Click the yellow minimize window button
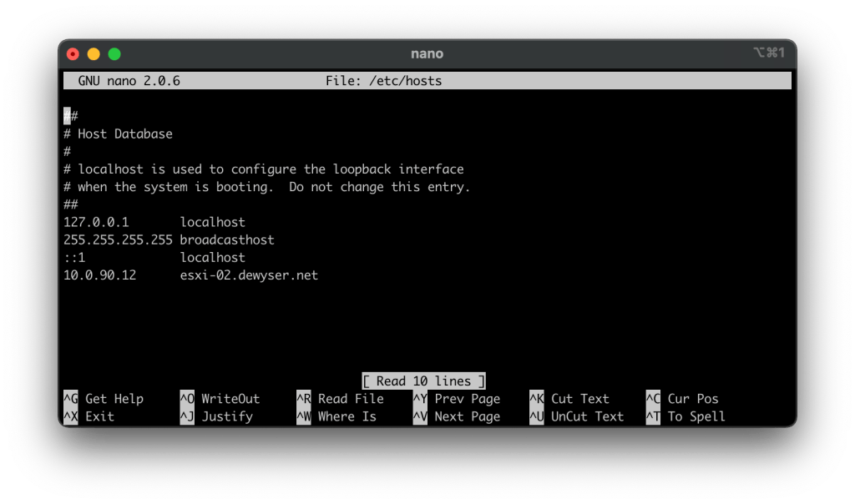Viewport: 855px width, 504px height. 94,54
